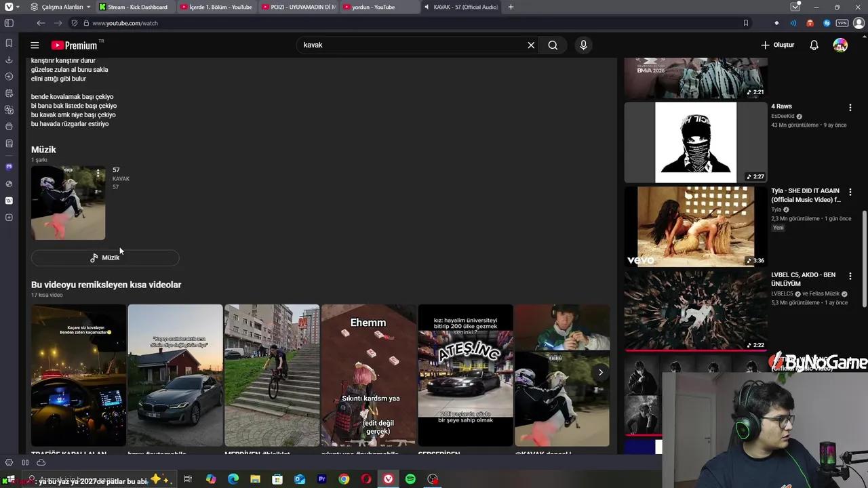Bookmark this page from the address bar

(x=746, y=23)
